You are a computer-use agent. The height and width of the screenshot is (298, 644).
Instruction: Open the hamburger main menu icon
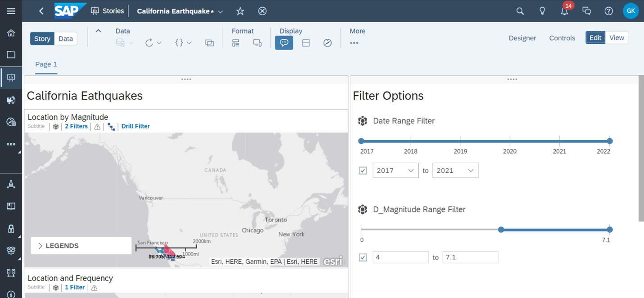pos(11,11)
